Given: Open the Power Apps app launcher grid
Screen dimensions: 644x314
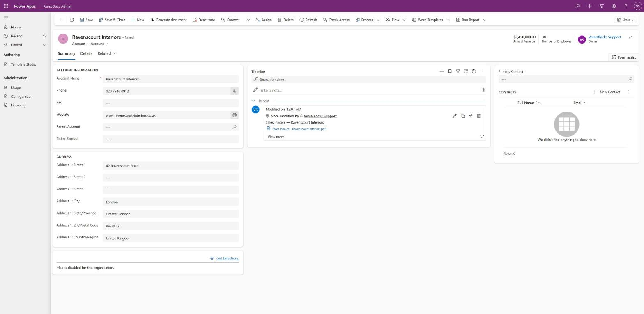Looking at the screenshot, I should click(x=6, y=6).
